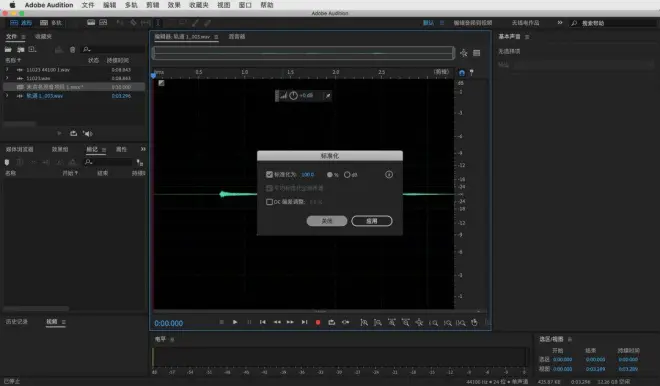Open the Files panel menu icon
Screen dimensions: 660x386
coord(23,37)
